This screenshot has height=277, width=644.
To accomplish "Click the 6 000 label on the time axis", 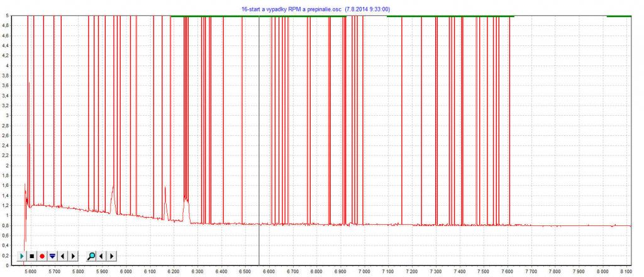I will point(126,272).
